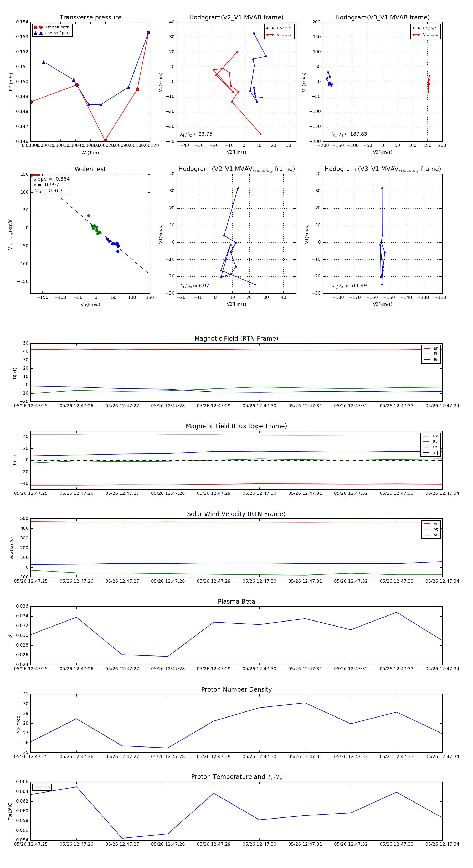Select the By' legend entry

click(431, 442)
